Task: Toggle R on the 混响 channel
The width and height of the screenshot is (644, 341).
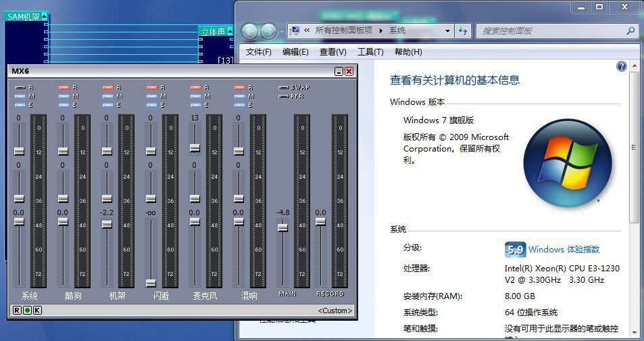Action: point(240,87)
